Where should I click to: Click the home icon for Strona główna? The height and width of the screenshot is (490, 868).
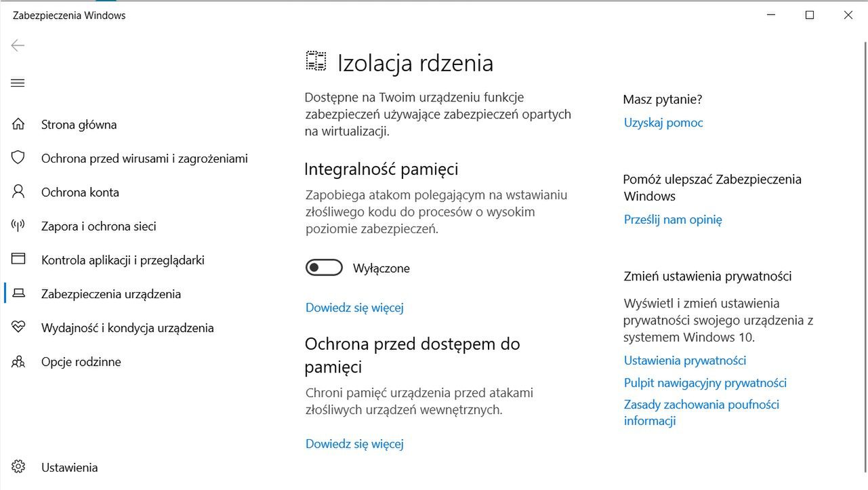pos(18,124)
